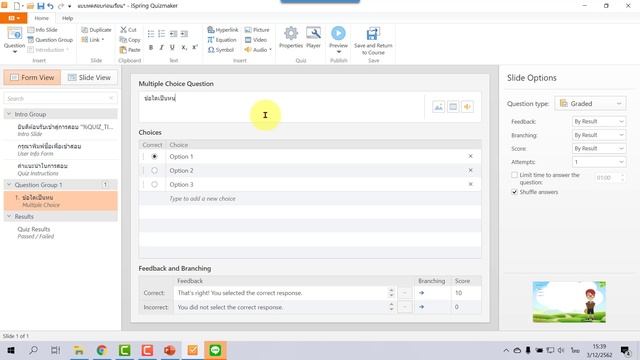This screenshot has height=360, width=640.
Task: Open PowerPoint from the taskbar
Action: click(169, 350)
